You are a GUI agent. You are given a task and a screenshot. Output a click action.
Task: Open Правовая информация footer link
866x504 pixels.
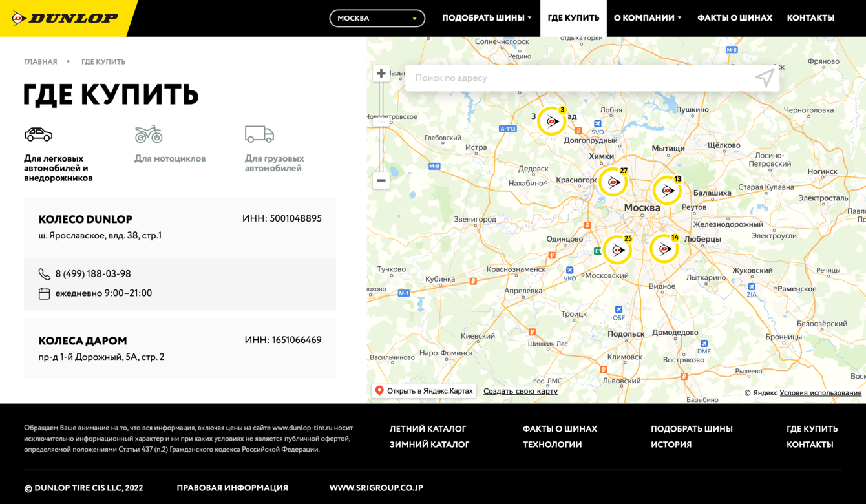233,488
